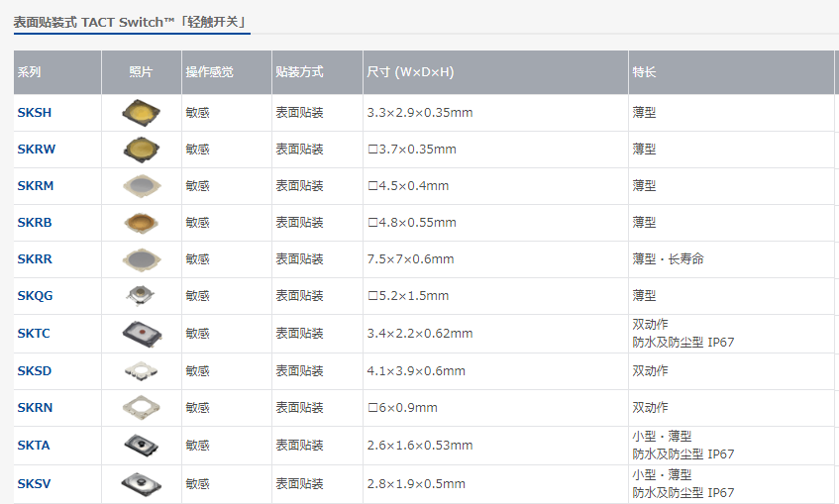Screen dimensions: 839x504
Task: Open the SKTA series link
Action: point(34,446)
